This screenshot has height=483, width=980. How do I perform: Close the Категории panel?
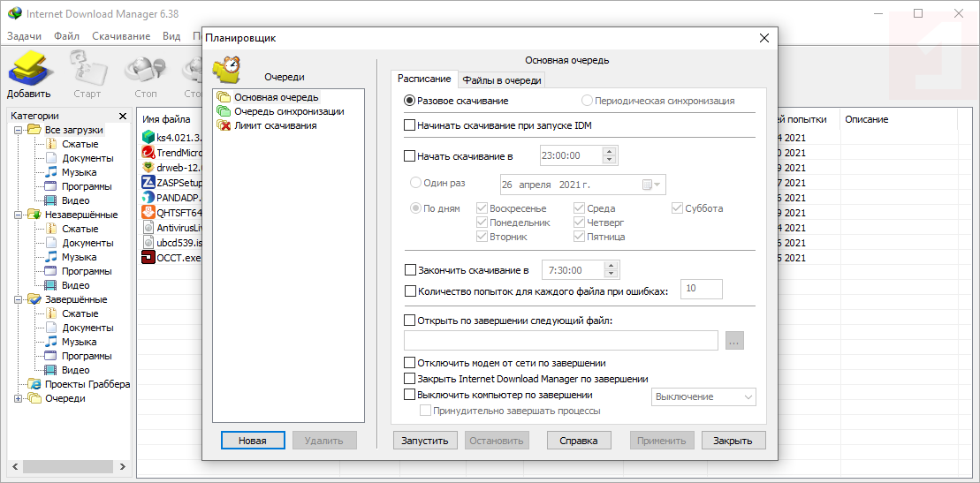[123, 117]
